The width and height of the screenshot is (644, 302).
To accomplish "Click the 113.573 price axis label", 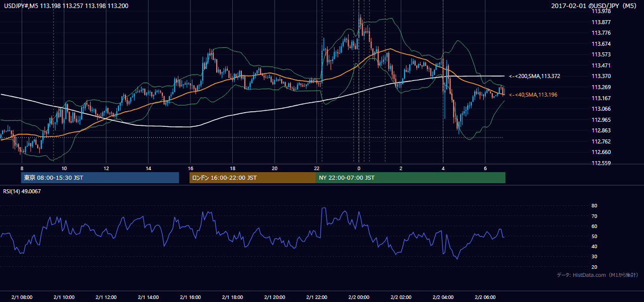I will (x=602, y=54).
